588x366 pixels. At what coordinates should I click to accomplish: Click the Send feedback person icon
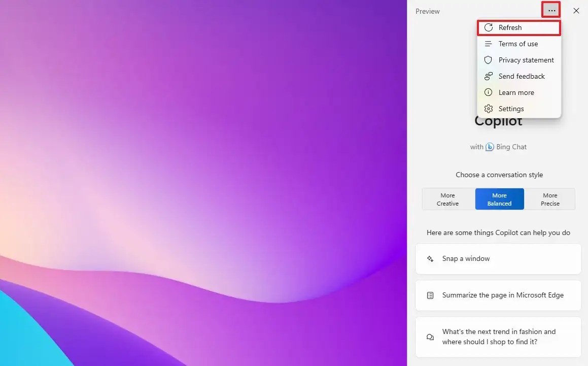pos(488,76)
